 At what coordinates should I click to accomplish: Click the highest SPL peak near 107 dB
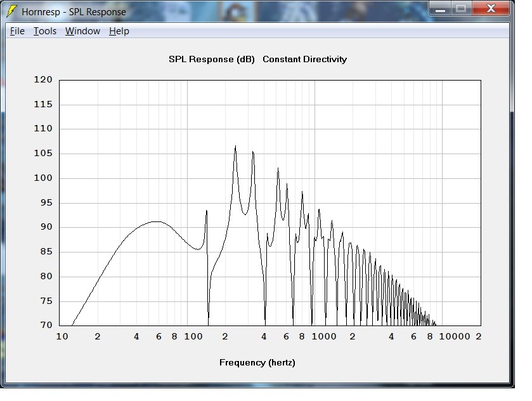click(235, 147)
